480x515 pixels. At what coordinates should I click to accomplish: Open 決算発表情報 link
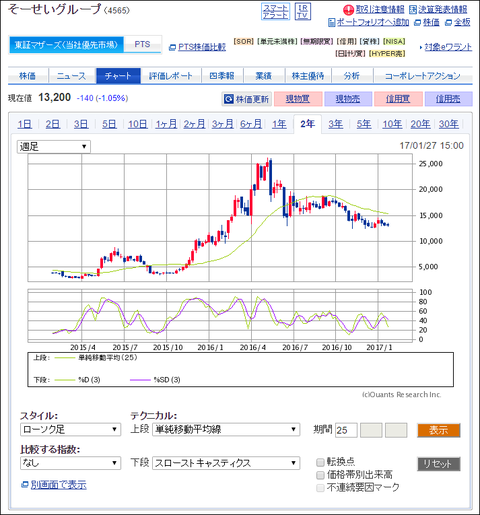[443, 10]
